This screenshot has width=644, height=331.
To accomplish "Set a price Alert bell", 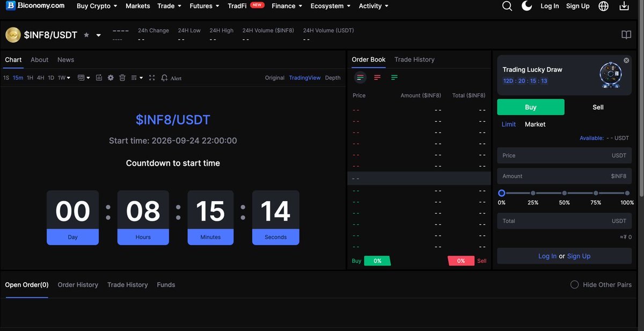I will coord(171,78).
